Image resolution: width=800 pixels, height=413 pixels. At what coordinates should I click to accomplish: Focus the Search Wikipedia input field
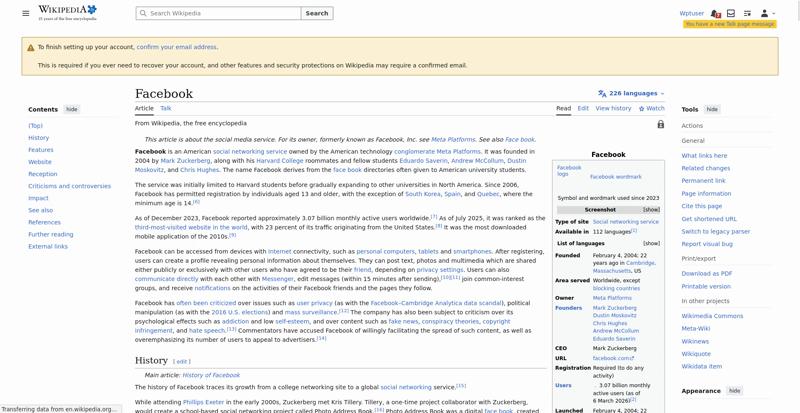(x=218, y=13)
